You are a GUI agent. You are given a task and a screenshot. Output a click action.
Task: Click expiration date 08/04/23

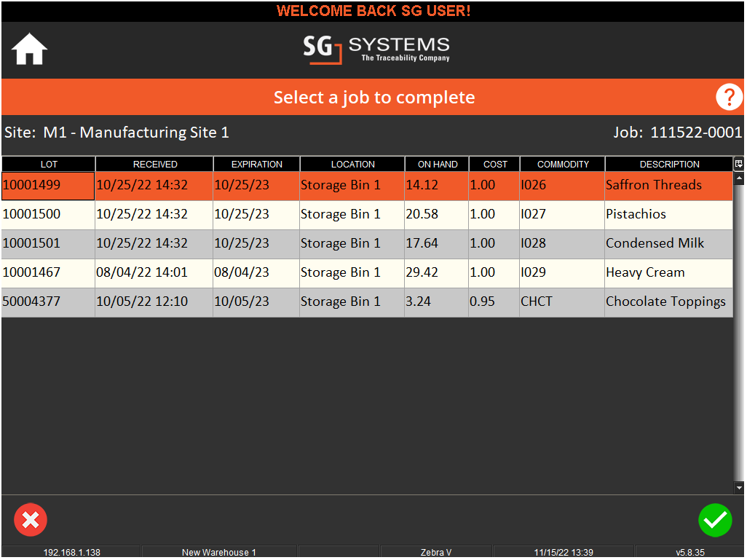256,272
